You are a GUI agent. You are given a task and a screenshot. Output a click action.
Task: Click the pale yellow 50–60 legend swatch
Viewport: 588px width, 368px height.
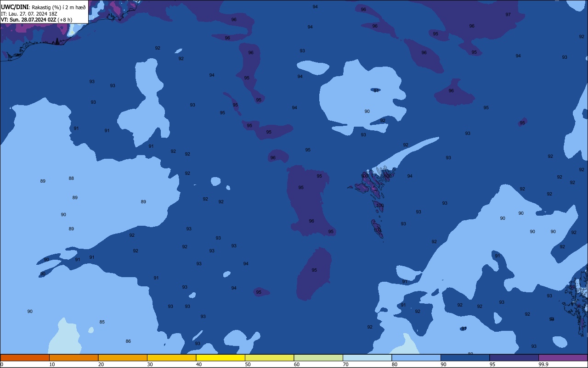(269, 357)
